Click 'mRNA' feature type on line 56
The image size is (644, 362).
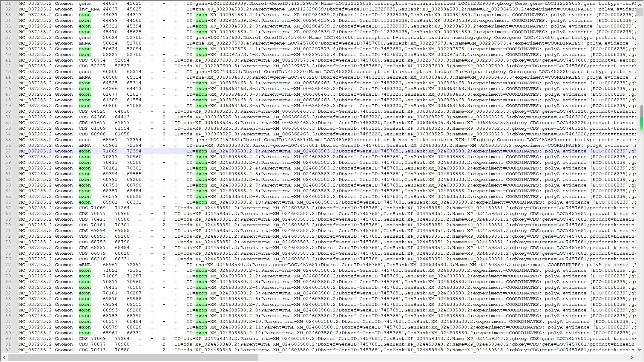pyautogui.click(x=85, y=145)
